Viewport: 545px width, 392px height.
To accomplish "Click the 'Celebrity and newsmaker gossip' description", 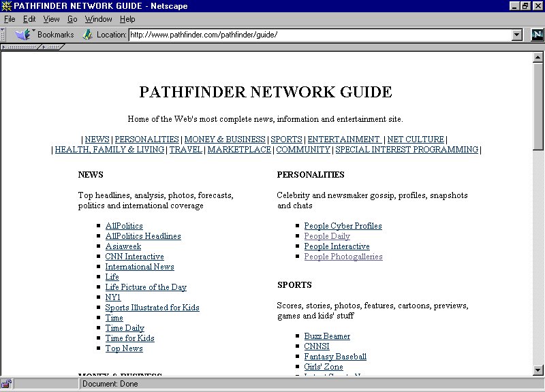I will click(372, 200).
